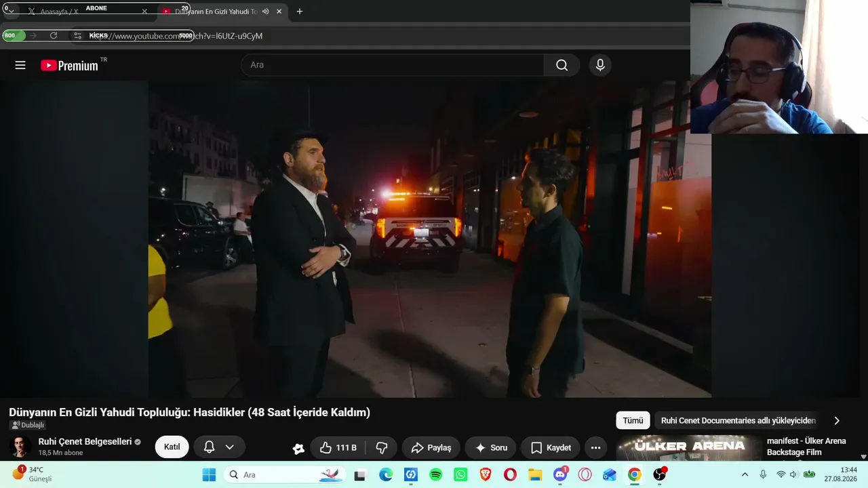Open the Ülker Arena recommended video thumbnail
This screenshot has height=488, width=868.
[x=689, y=448]
